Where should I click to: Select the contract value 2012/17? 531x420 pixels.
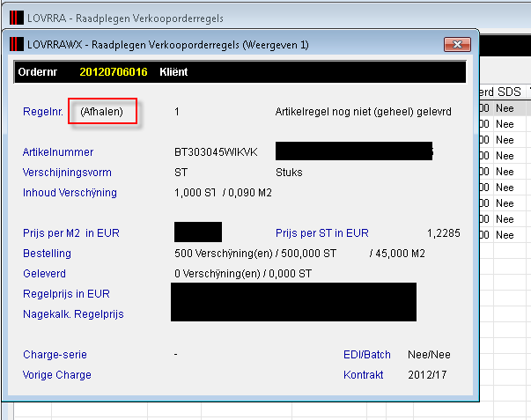(x=427, y=375)
